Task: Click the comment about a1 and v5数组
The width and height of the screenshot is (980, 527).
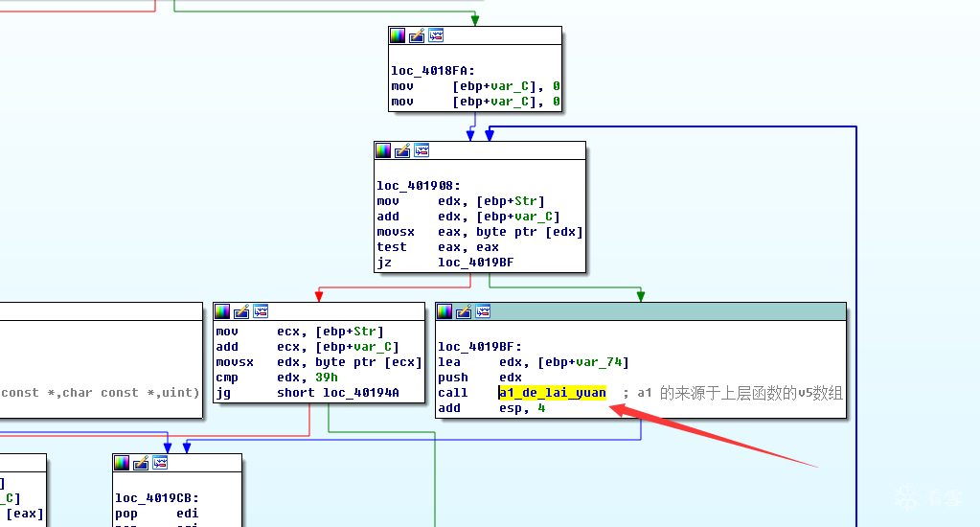Action: [733, 393]
